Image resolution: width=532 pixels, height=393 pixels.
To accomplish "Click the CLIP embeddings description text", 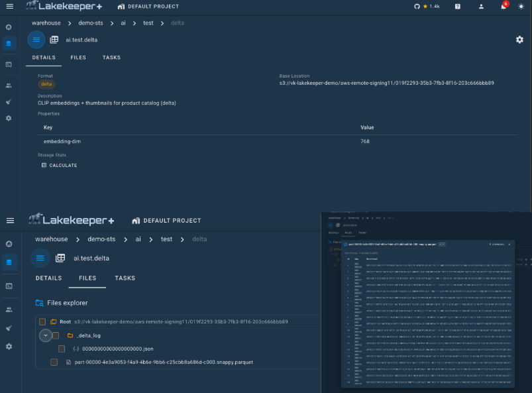I will click(107, 103).
